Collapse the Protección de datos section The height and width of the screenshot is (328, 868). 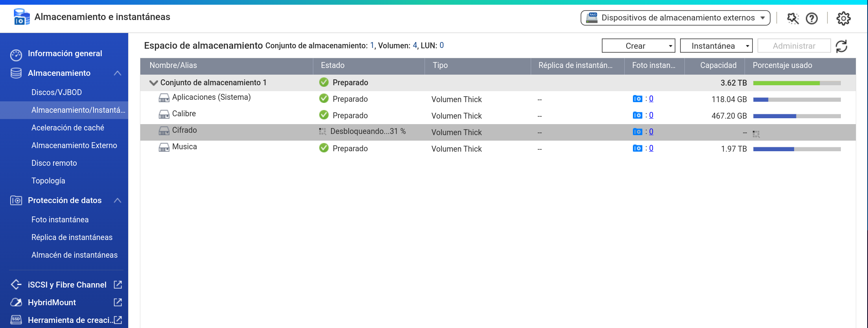click(x=117, y=200)
